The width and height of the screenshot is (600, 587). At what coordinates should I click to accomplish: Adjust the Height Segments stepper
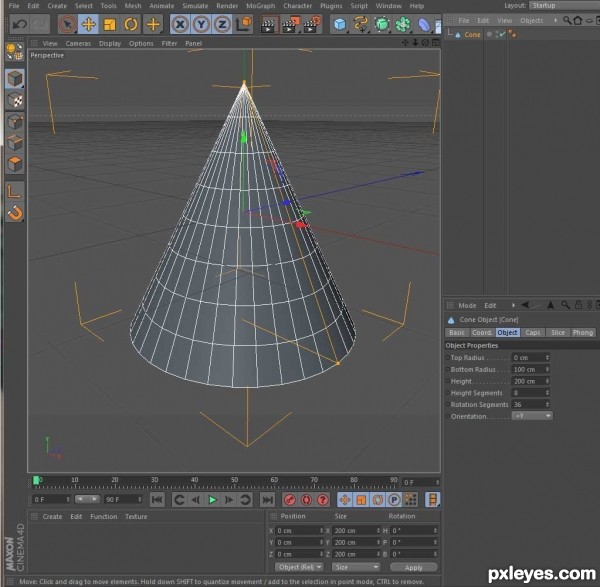(547, 393)
